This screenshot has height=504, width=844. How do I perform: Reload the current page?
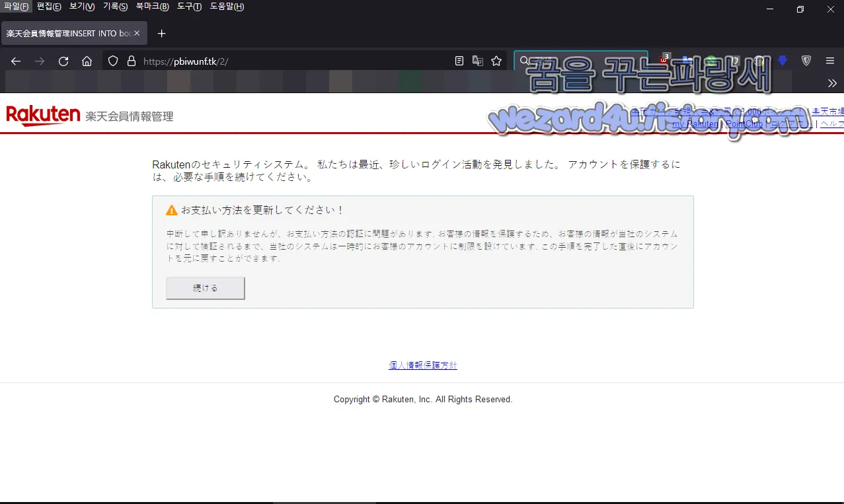(63, 61)
